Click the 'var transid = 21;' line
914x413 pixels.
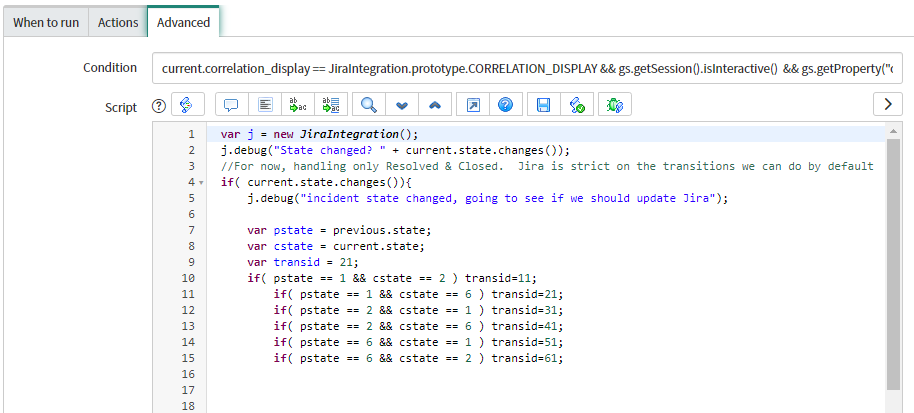(303, 262)
